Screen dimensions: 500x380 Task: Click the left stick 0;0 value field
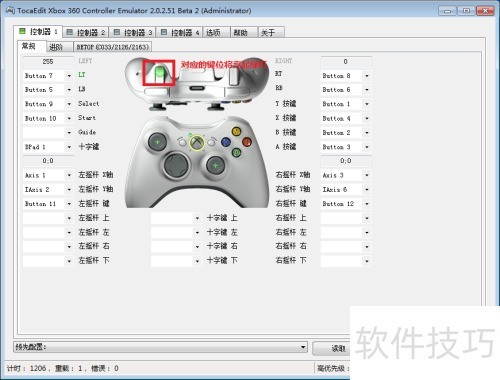tap(48, 161)
